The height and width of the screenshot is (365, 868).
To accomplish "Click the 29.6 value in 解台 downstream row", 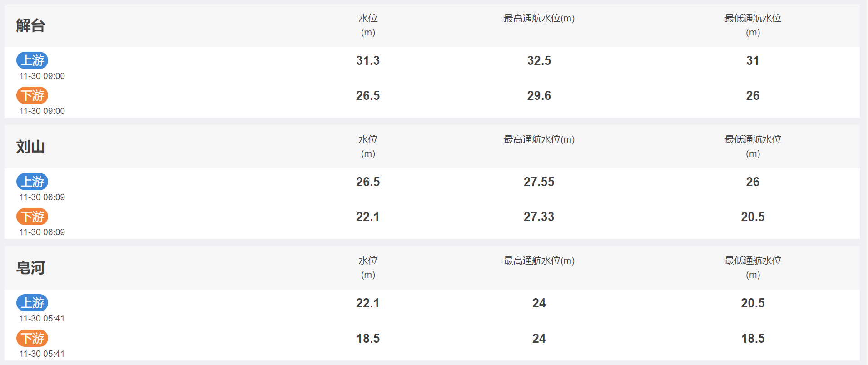I will (x=539, y=95).
